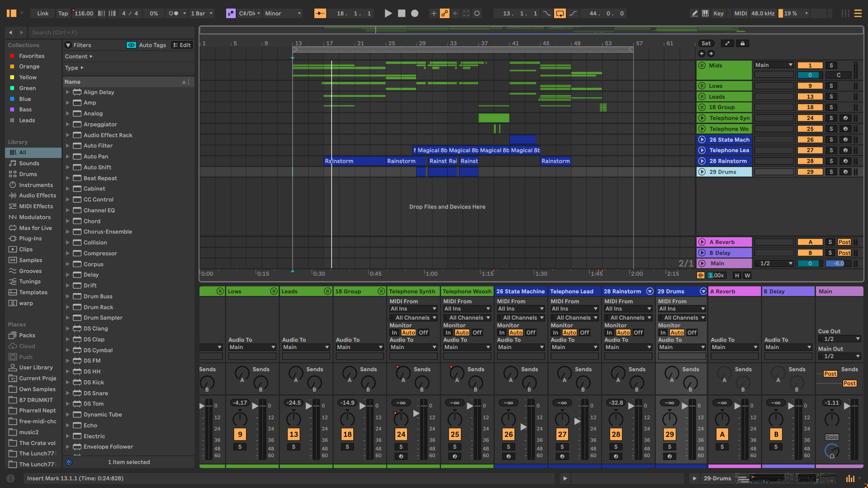Screen dimensions: 868x488
Task: Switch view using the orange horizontal-lines icon
Action: [x=858, y=13]
